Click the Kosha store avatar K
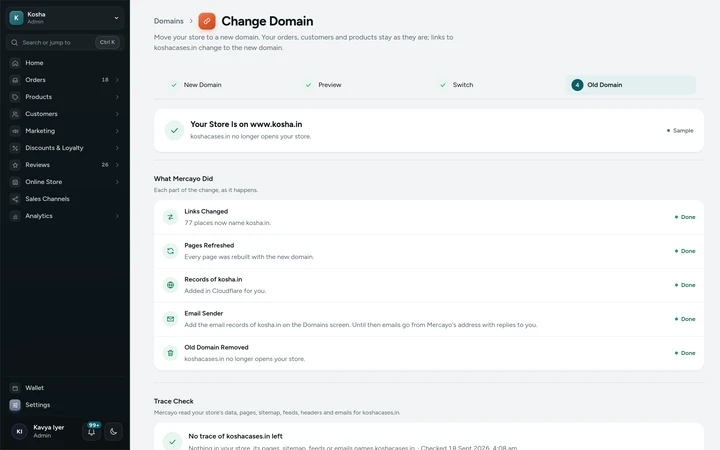This screenshot has height=450, width=720. [x=17, y=17]
